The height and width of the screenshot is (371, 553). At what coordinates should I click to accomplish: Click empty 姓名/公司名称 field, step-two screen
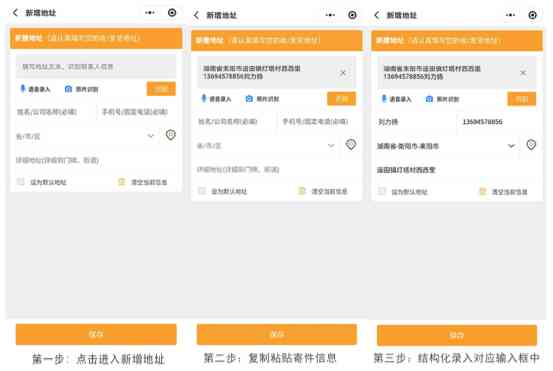(x=236, y=121)
